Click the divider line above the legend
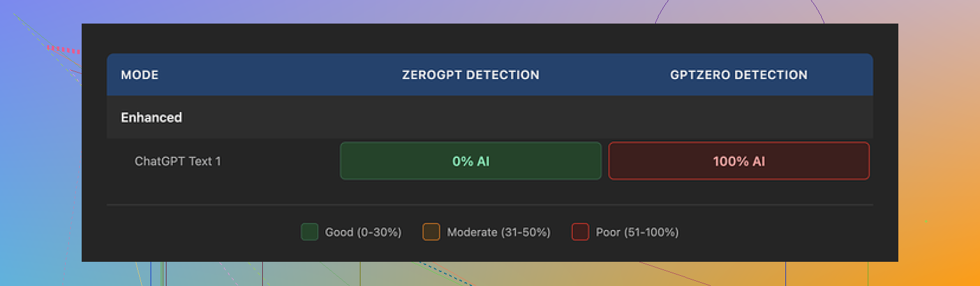This screenshot has height=286, width=980. tap(490, 205)
